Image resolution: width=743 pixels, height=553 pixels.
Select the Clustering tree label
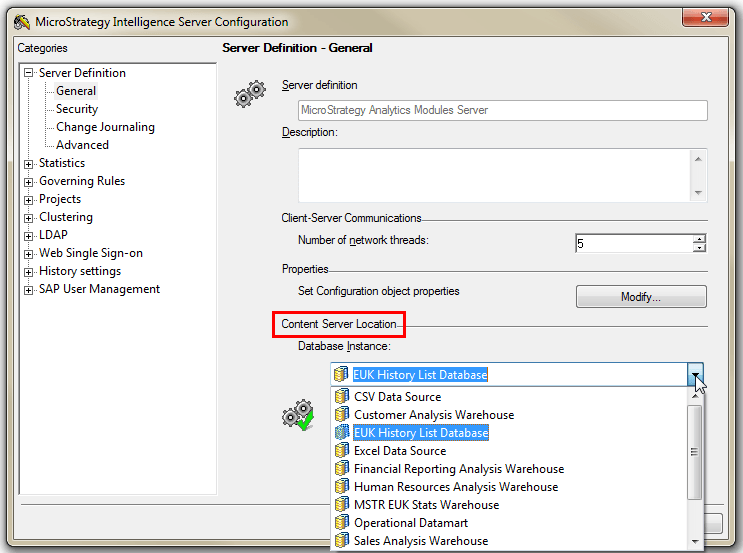tap(66, 217)
